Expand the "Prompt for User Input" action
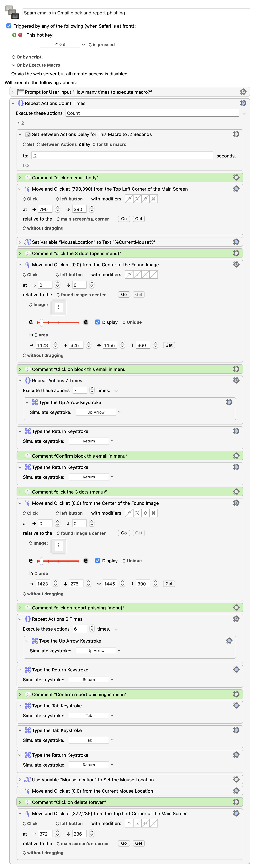The width and height of the screenshot is (254, 868). pos(13,92)
